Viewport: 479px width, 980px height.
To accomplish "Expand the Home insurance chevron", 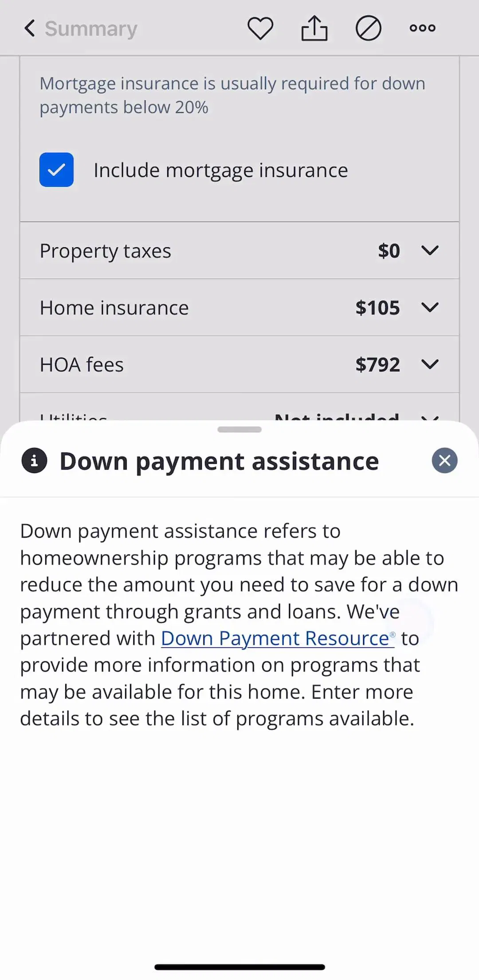I will 430,308.
